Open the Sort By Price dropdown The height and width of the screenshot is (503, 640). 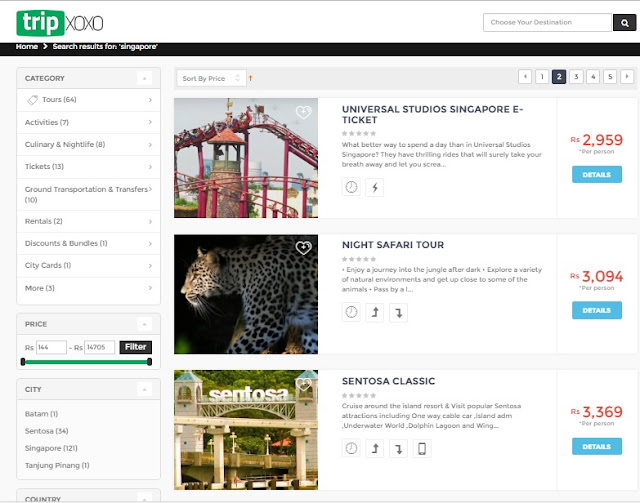click(x=211, y=78)
